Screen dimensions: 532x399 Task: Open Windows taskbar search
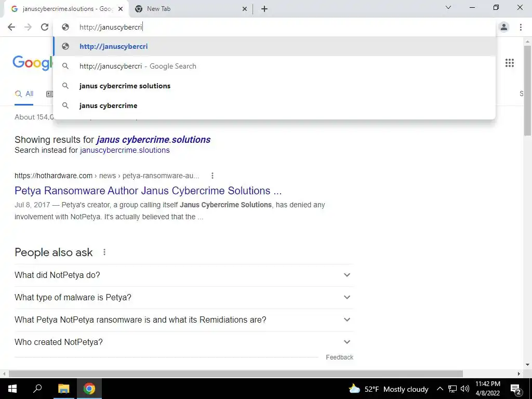(37, 389)
